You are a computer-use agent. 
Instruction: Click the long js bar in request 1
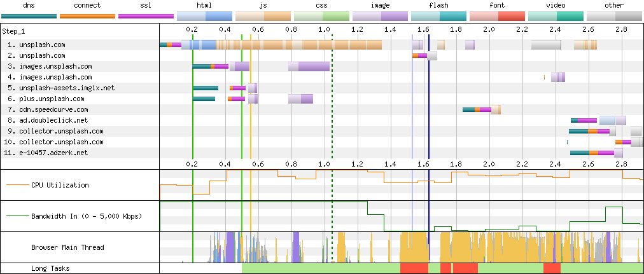pos(299,45)
